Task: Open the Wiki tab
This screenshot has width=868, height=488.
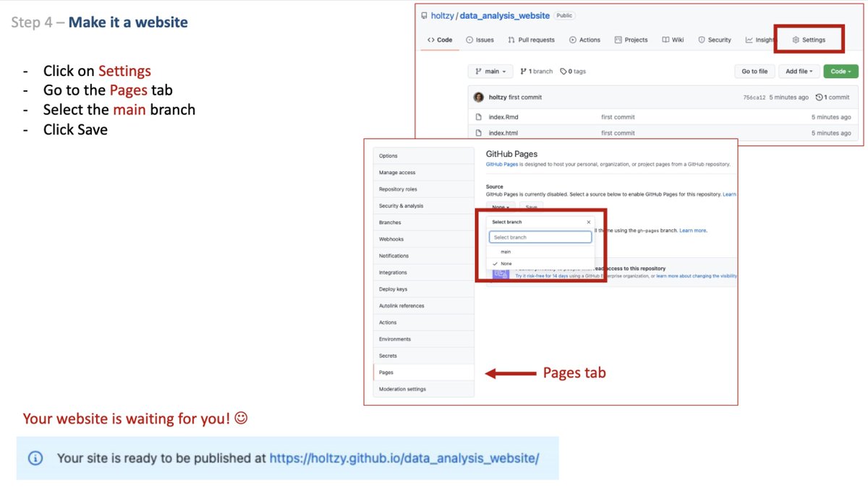Action: click(673, 40)
